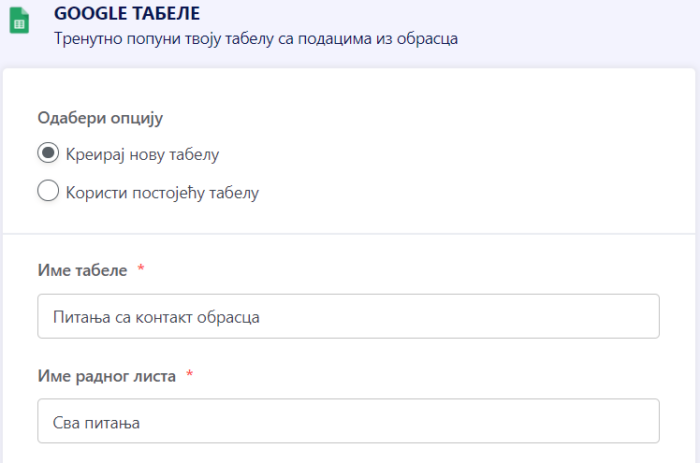Click the divider line below the radio options
700x463 pixels.
tap(350, 234)
